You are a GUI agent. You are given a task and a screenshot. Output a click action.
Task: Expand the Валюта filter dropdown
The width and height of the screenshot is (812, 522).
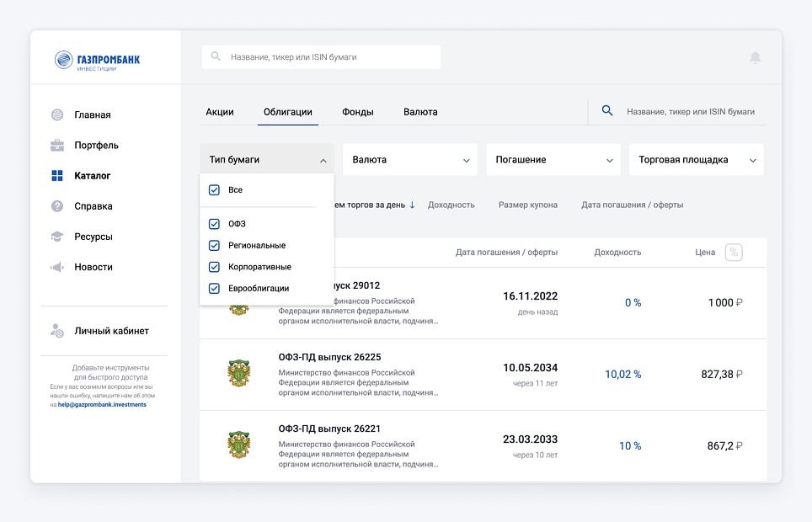(x=410, y=159)
